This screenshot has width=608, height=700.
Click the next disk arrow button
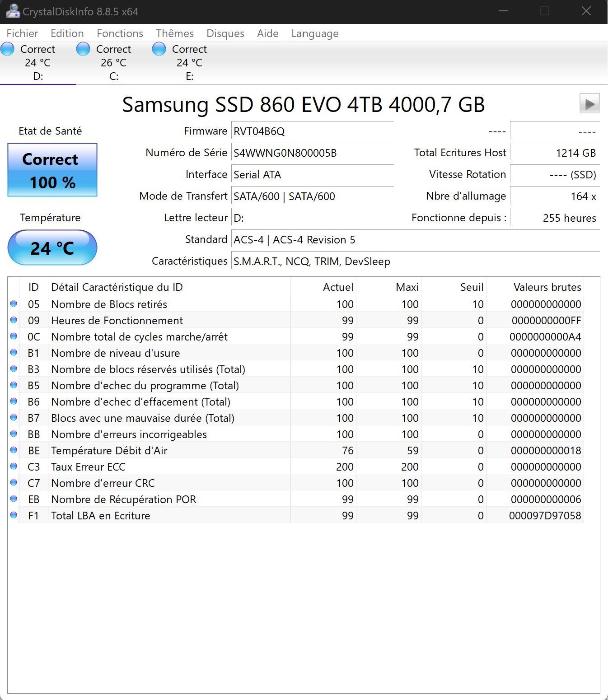click(x=589, y=103)
